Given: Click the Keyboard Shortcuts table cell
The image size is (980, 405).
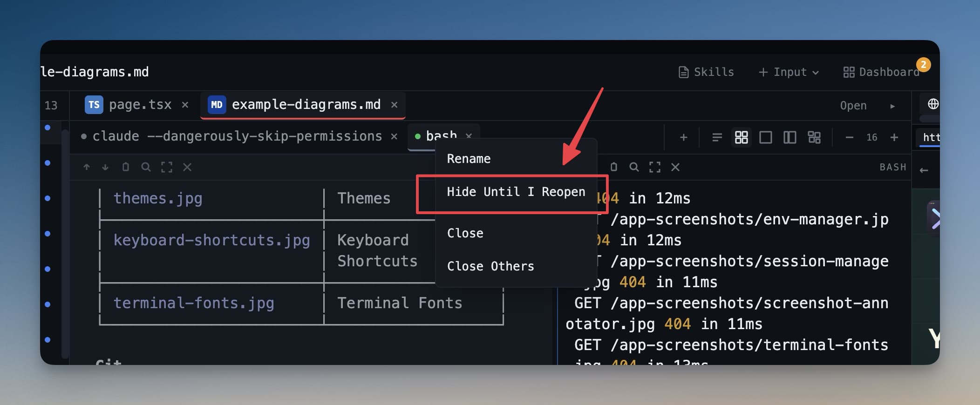Looking at the screenshot, I should click(377, 251).
